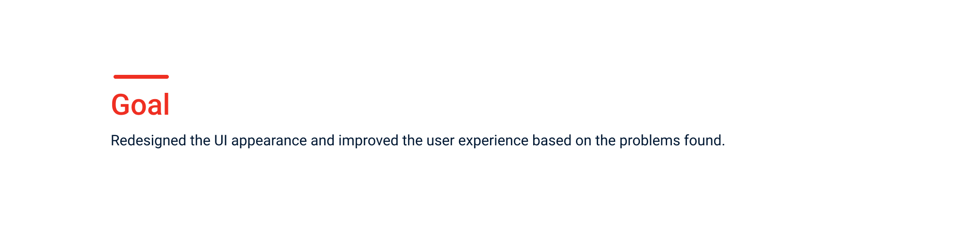
Task: Click the word "improved"
Action: pos(368,141)
